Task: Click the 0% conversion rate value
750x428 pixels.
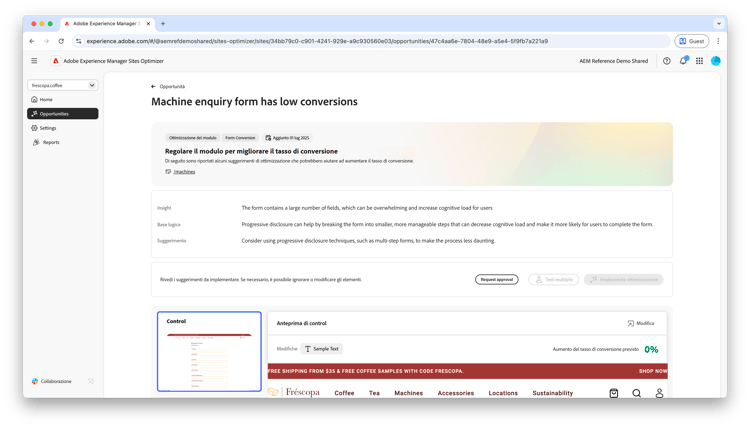Action: pos(651,350)
